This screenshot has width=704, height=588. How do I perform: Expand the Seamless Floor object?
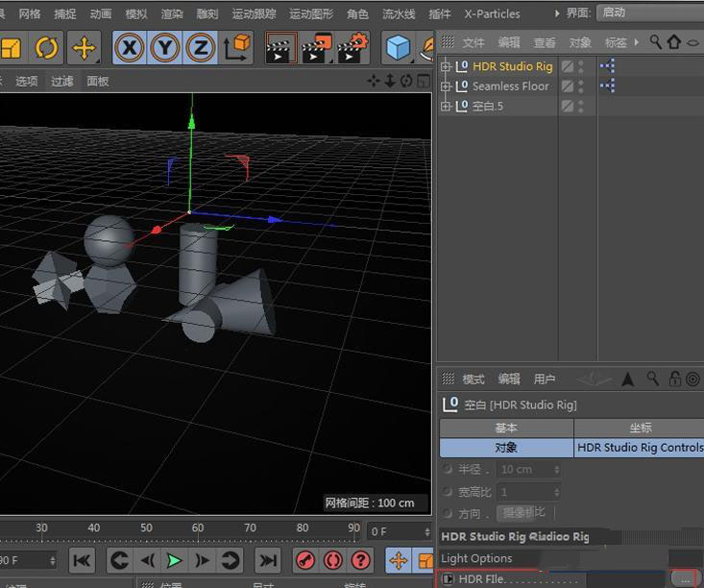coord(446,86)
